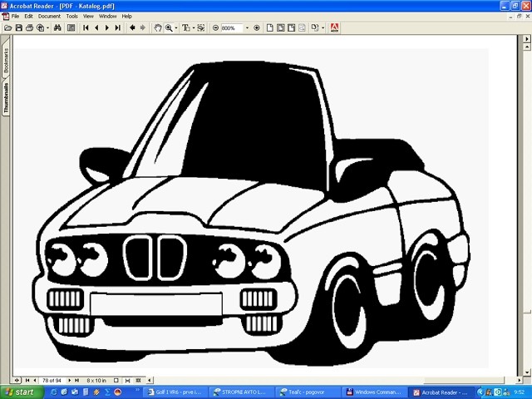The height and width of the screenshot is (399, 532).
Task: Open the Edit menu
Action: (28, 16)
